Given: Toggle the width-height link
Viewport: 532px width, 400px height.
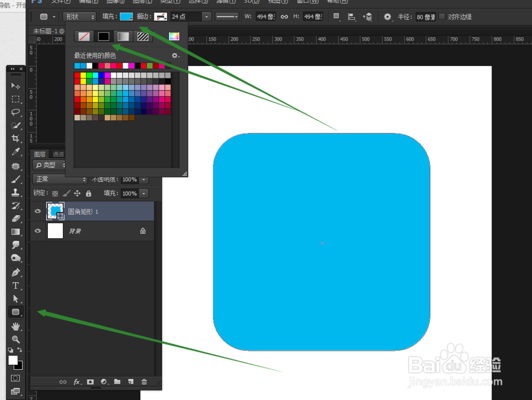Looking at the screenshot, I should (284, 17).
